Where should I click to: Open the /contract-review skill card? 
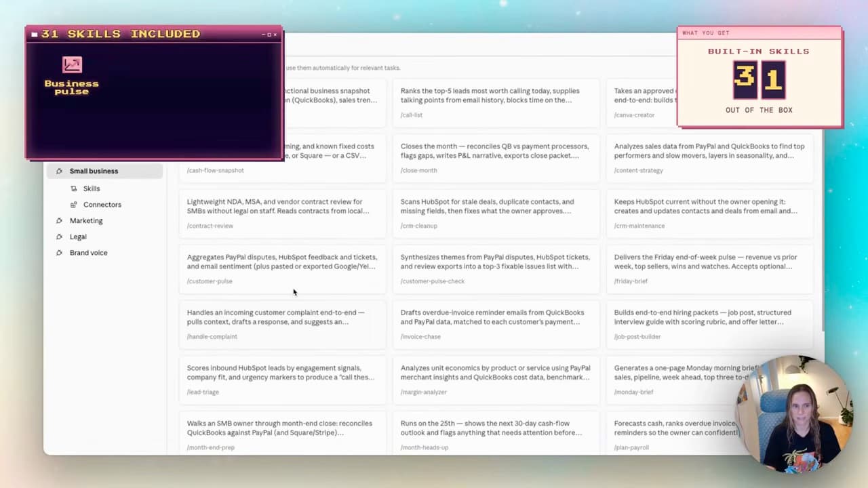[x=283, y=213]
